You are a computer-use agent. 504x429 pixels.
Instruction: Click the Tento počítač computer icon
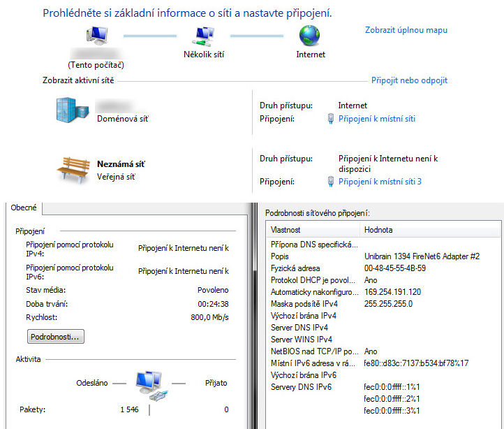click(x=97, y=36)
